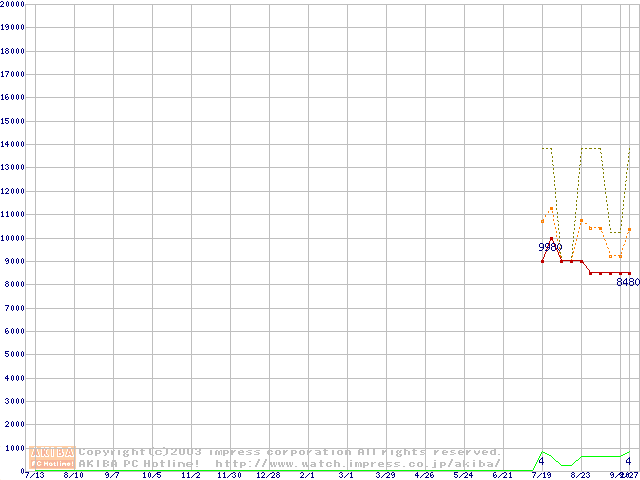Screen dimensions: 640x480
Task: Click the 9000 value on the y-axis
Action: [x=14, y=262]
